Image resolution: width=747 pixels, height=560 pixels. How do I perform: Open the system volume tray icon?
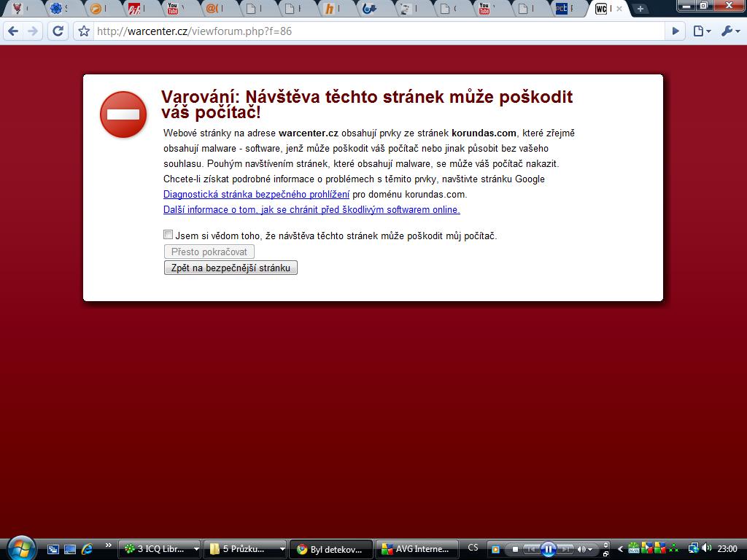coord(706,548)
